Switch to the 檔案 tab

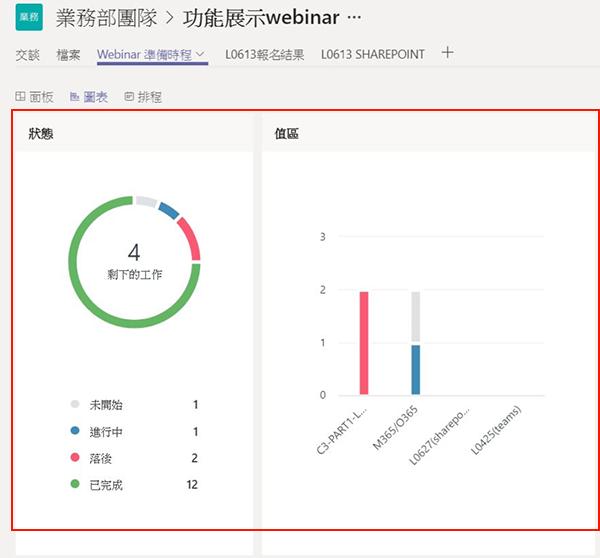pyautogui.click(x=68, y=55)
